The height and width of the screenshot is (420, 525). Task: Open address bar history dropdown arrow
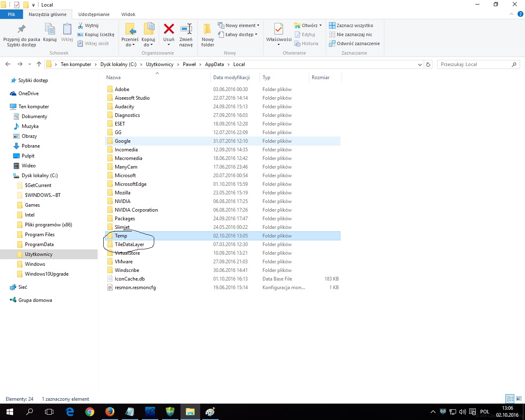click(420, 65)
